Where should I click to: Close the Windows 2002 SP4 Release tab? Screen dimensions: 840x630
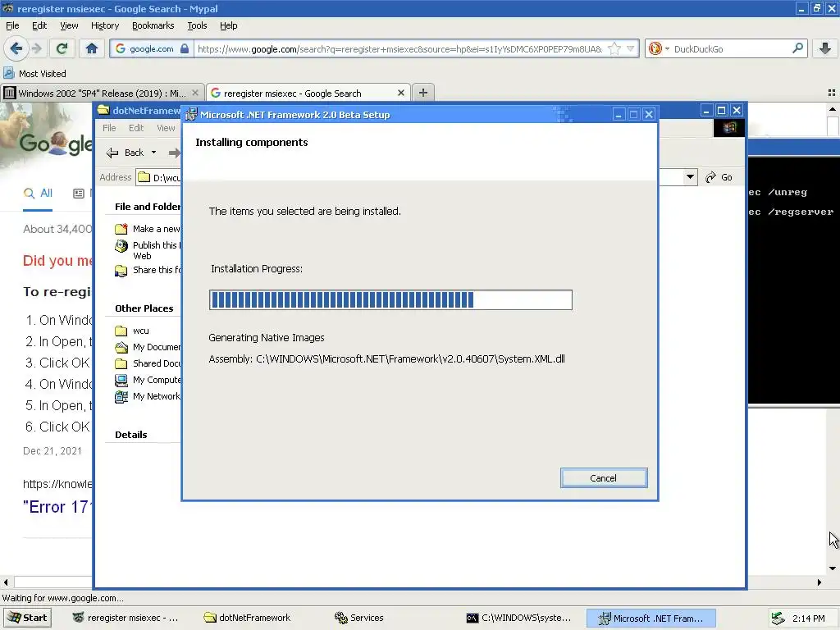pyautogui.click(x=195, y=93)
